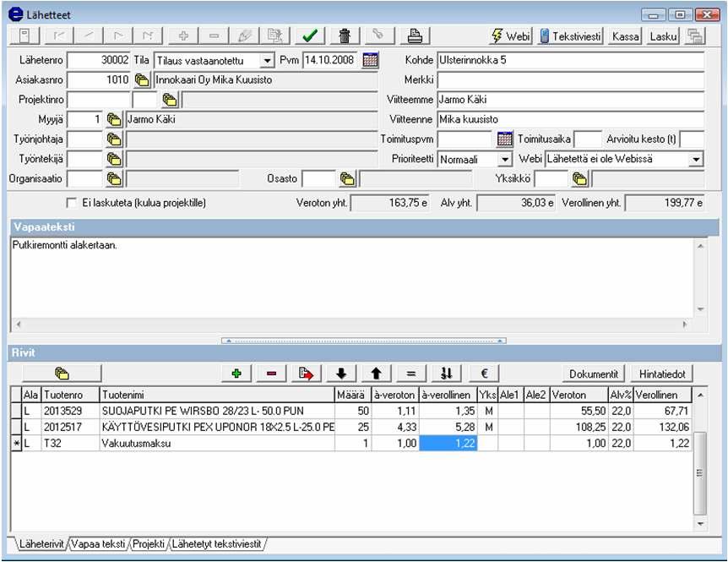
Task: Click the Vapaateksti text area
Action: 353,278
